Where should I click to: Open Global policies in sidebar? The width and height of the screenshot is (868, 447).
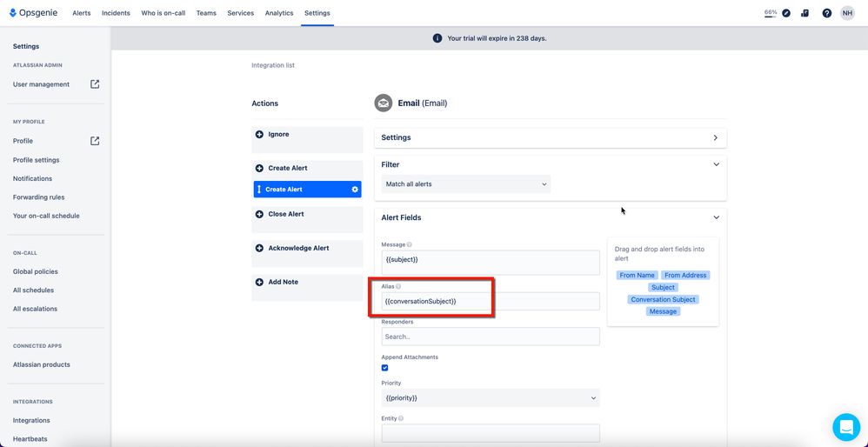[x=36, y=271]
